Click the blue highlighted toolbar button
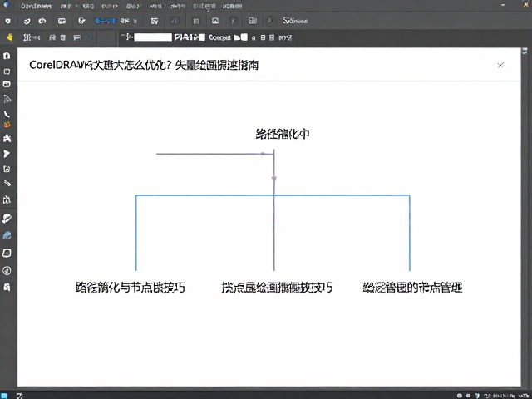This screenshot has width=532, height=399. coord(105,21)
